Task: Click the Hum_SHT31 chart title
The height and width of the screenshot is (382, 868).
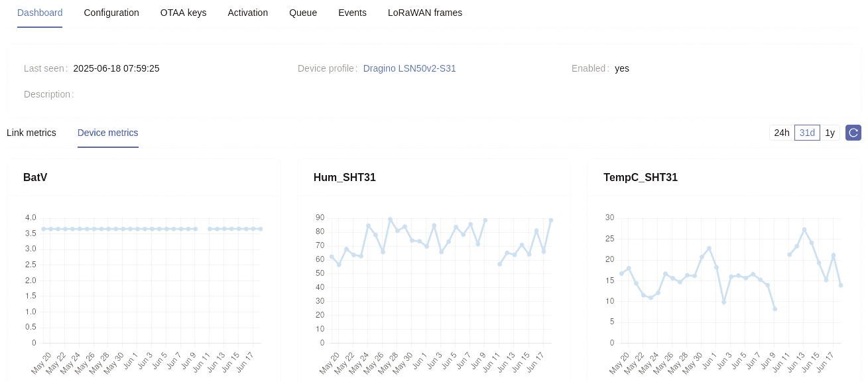Action: coord(345,178)
